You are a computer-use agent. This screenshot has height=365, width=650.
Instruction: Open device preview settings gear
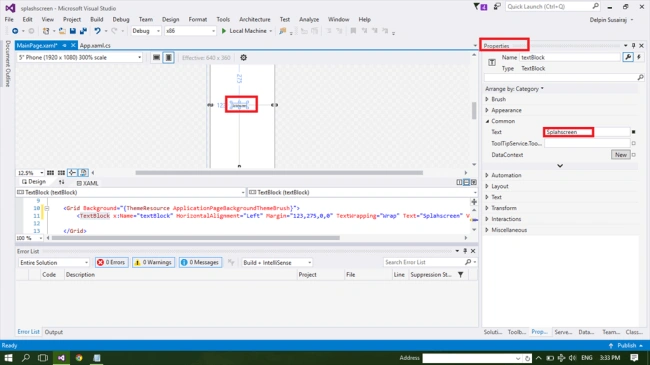(243, 58)
